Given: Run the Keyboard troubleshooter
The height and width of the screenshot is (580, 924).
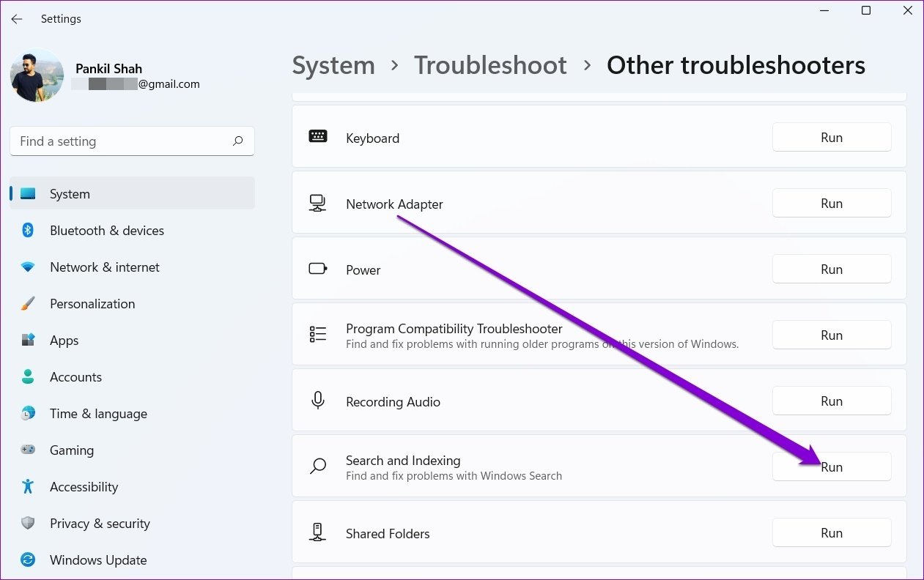Looking at the screenshot, I should coord(832,138).
